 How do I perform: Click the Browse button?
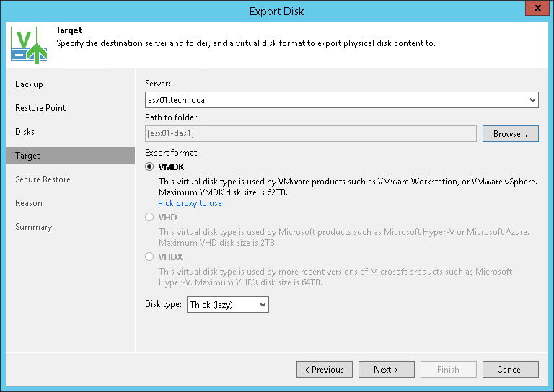click(510, 133)
